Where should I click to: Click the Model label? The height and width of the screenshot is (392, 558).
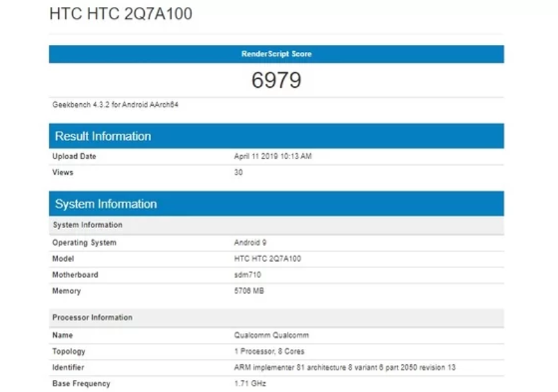point(63,259)
